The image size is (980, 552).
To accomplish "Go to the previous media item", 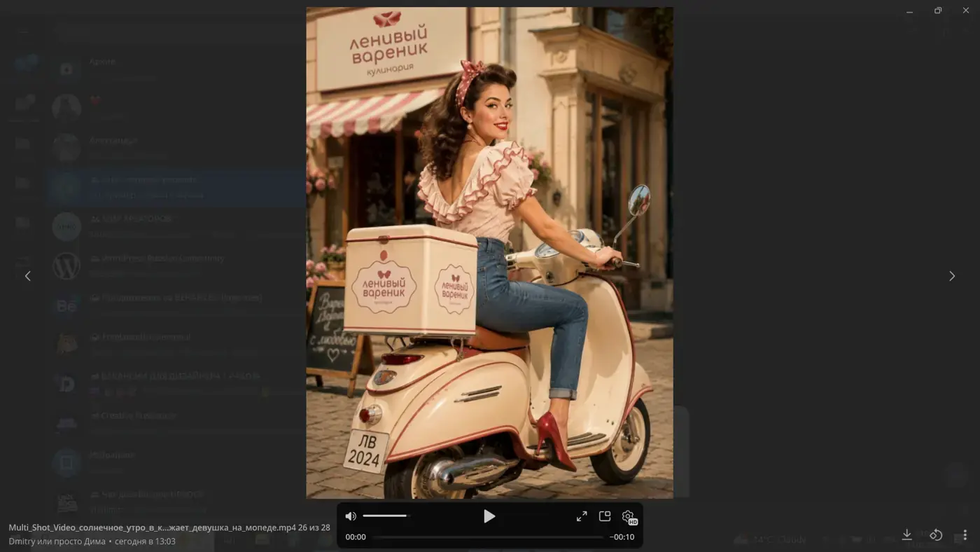I will click(28, 276).
